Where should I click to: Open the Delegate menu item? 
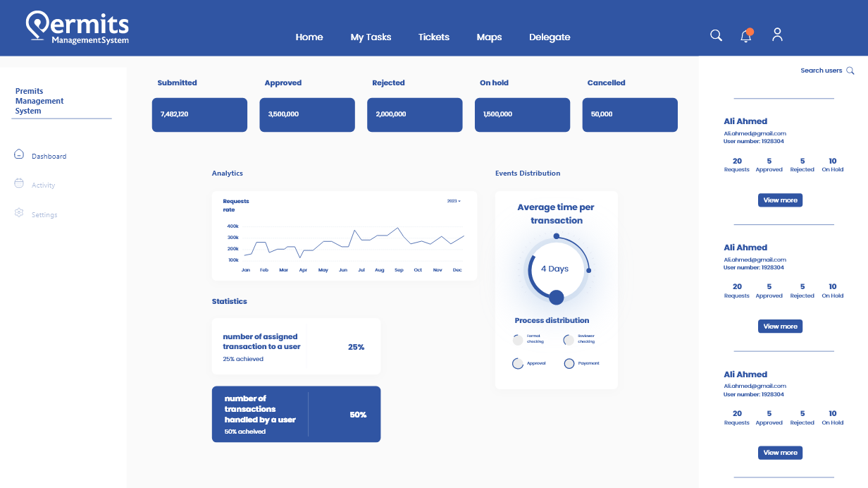[550, 37]
